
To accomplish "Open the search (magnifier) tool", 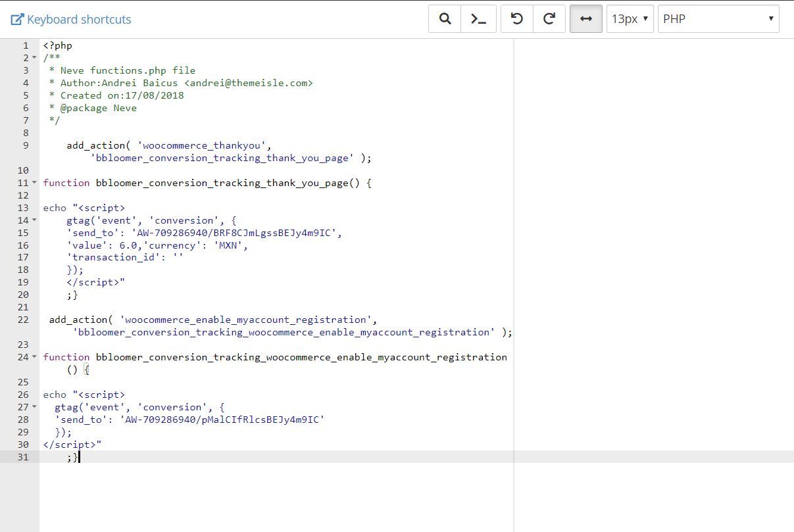I will (x=445, y=18).
